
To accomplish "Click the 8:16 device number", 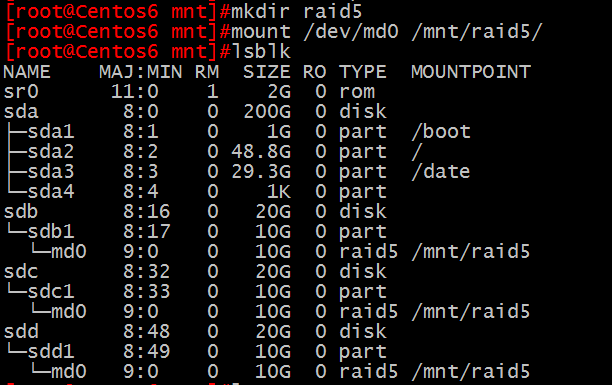I will pyautogui.click(x=147, y=211).
